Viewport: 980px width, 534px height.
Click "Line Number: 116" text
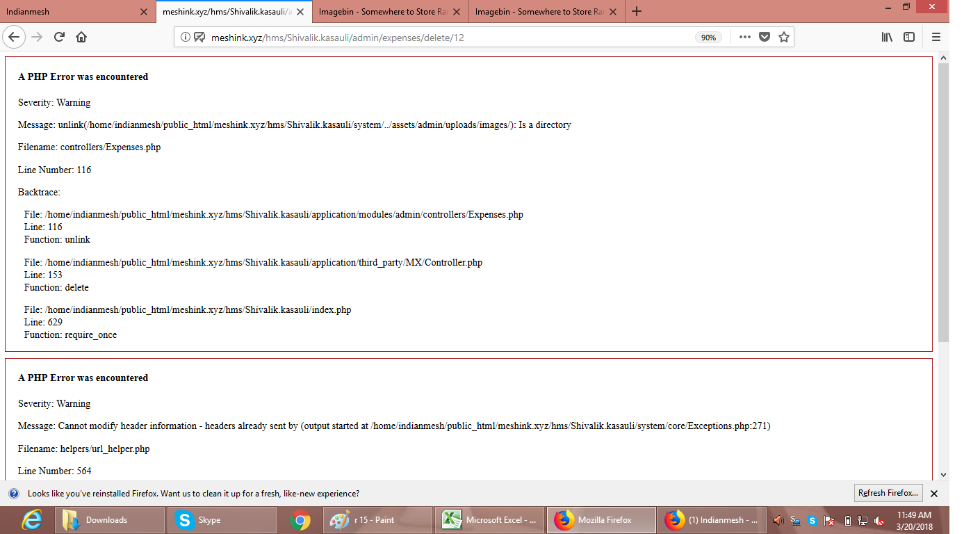click(x=54, y=170)
